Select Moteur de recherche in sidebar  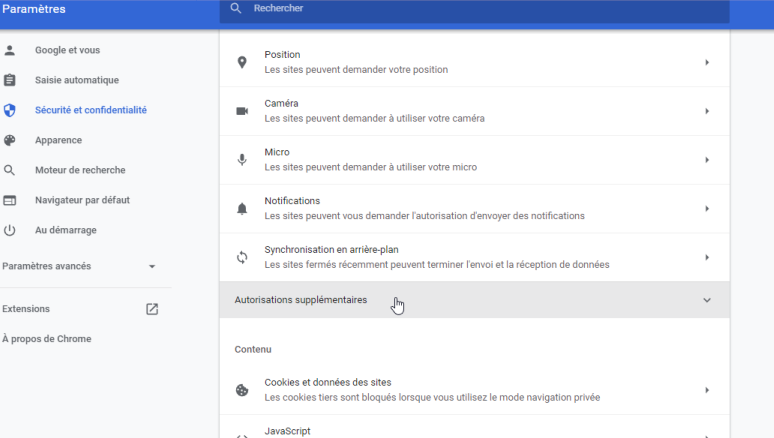click(80, 170)
